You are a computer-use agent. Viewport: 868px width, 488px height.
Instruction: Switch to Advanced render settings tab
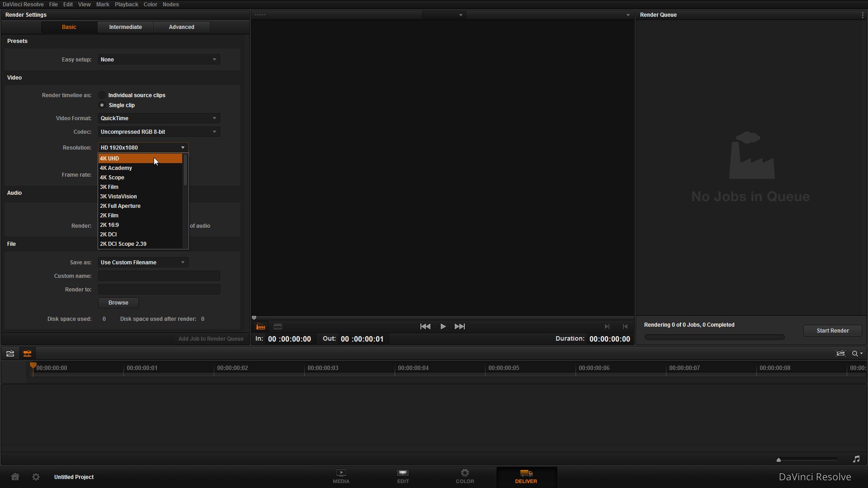181,27
